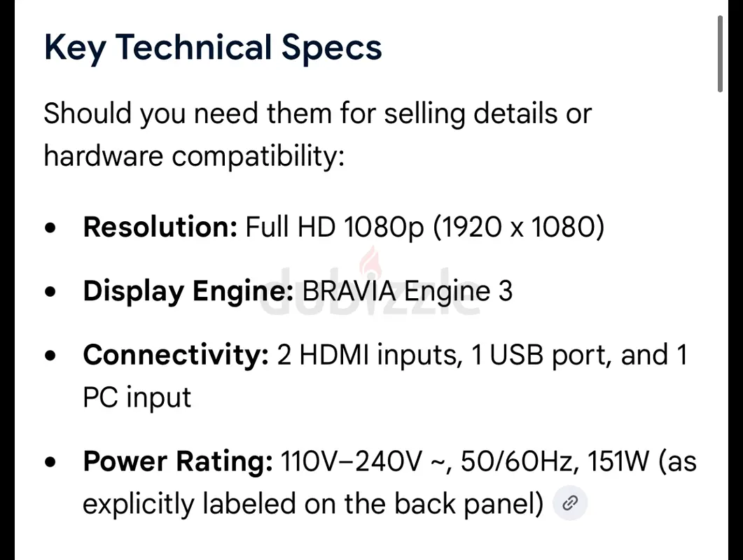Click the 110V–240V power value

[x=351, y=461]
